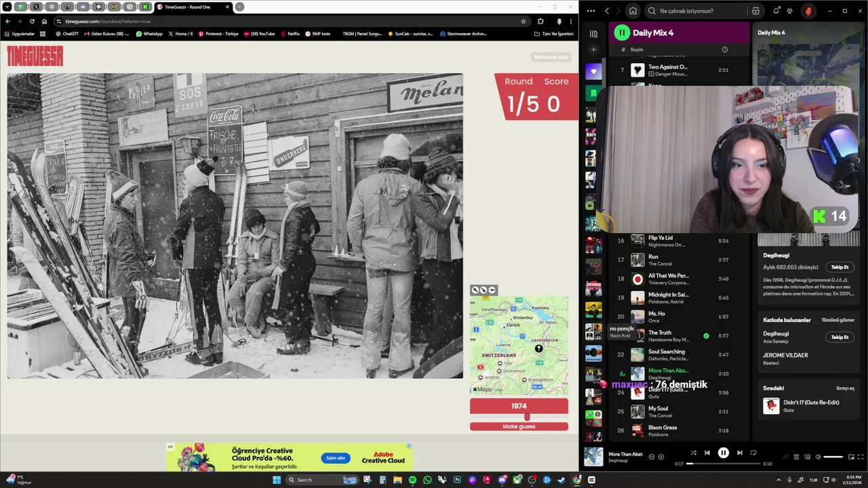Play Didn't I? (Guts Re-Edit) from queue
Viewport: 868px width, 488px height.
pos(807,405)
